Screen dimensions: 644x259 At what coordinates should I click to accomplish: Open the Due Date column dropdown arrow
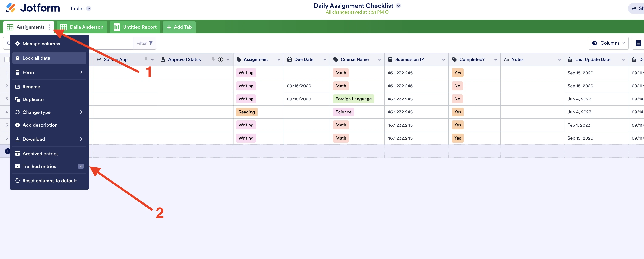[x=325, y=59]
